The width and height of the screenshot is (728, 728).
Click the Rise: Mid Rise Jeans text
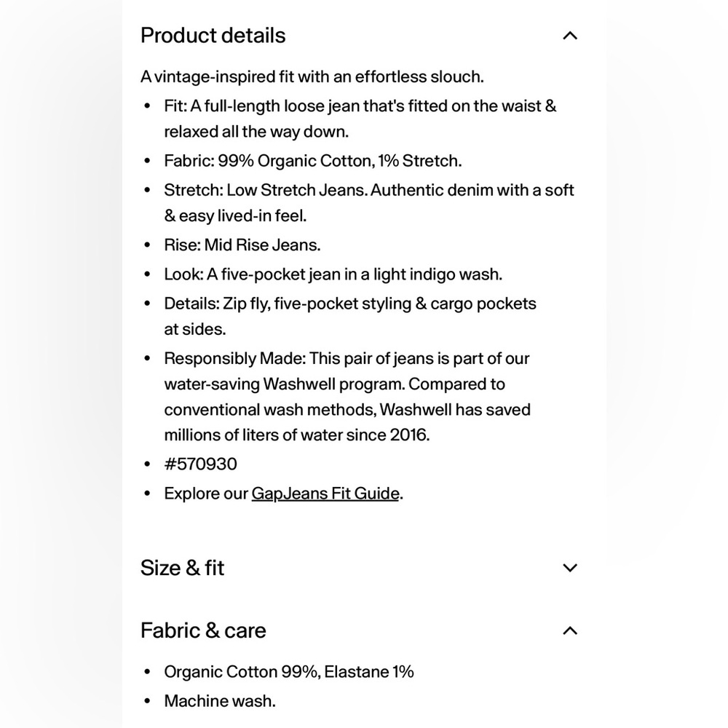(x=242, y=245)
